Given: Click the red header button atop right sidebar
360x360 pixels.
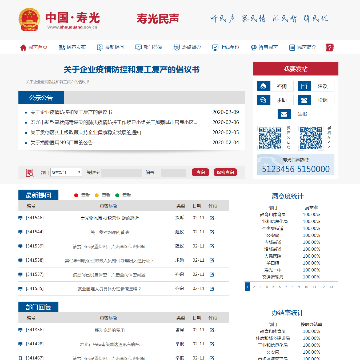Looking at the screenshot, I should pos(295,69).
